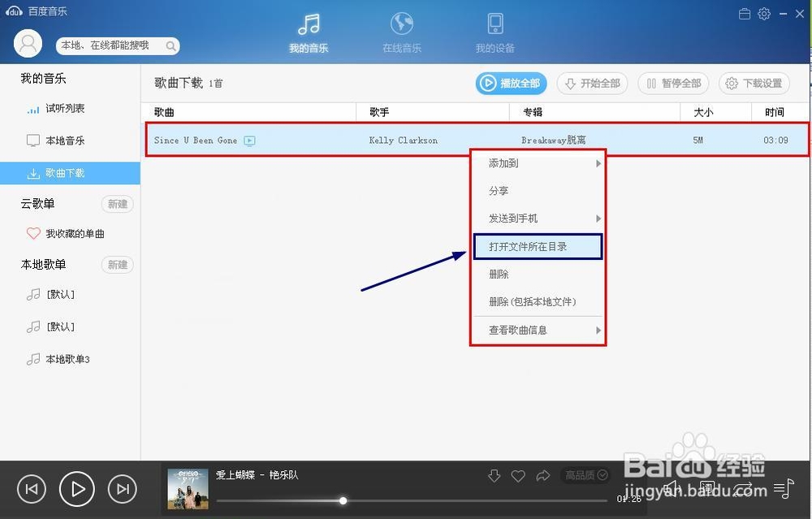Image resolution: width=812 pixels, height=519 pixels.
Task: Favorite the playing song with the heart icon
Action: pos(518,477)
